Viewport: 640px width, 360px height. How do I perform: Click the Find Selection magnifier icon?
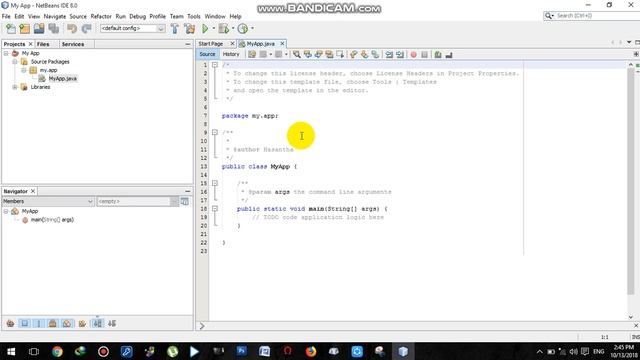tap(297, 54)
